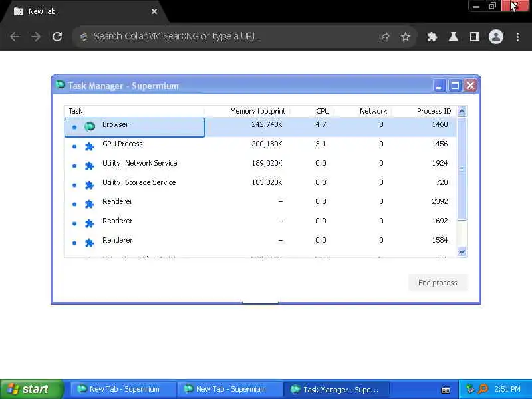Image resolution: width=532 pixels, height=399 pixels.
Task: Click process ID 720 cell
Action: tap(442, 182)
